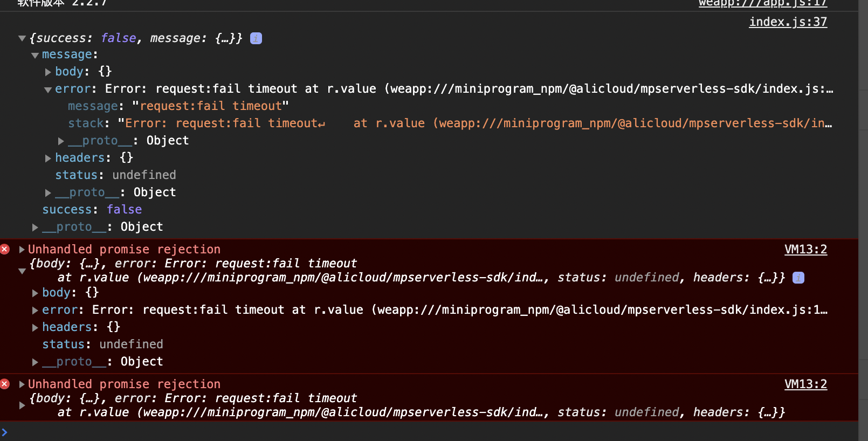The height and width of the screenshot is (441, 868).
Task: Collapse the first rejection's {body, error} object
Action: 22,271
